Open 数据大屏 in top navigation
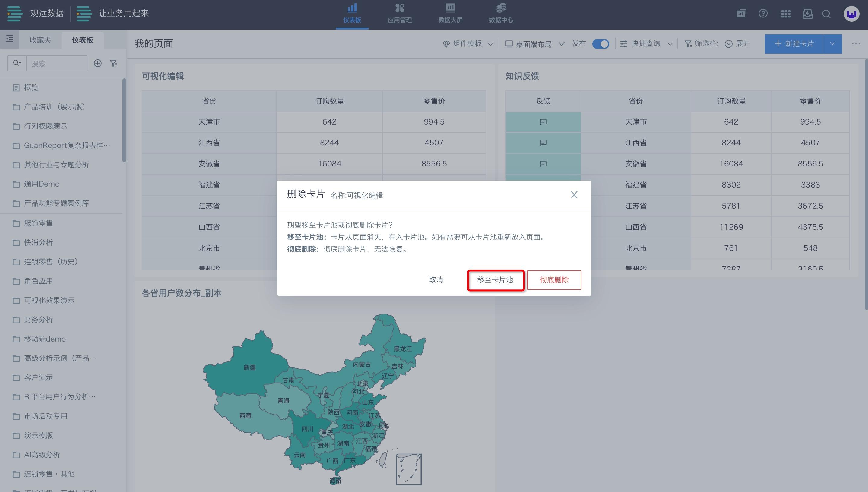This screenshot has height=492, width=868. coord(450,14)
